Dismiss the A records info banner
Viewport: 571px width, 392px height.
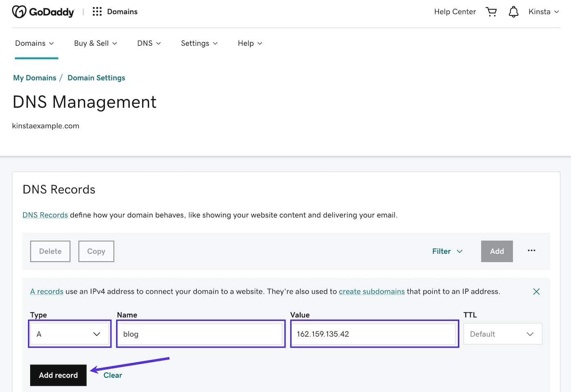[536, 291]
